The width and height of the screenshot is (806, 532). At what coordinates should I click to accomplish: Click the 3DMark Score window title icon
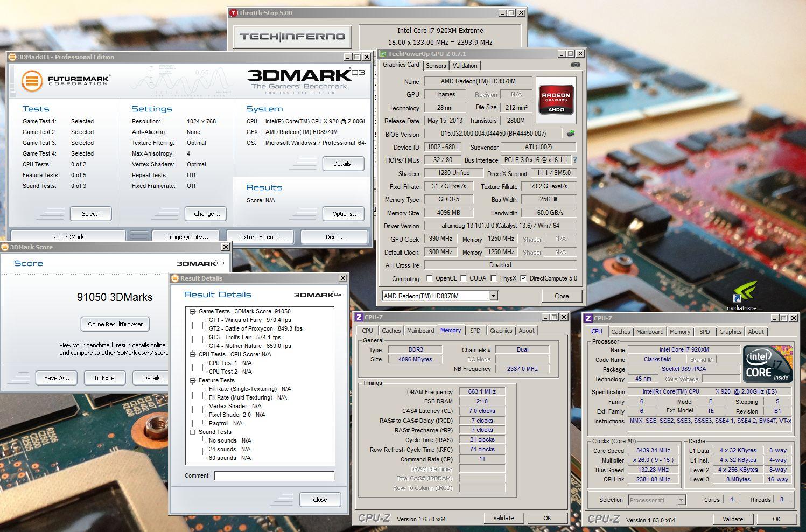5,247
